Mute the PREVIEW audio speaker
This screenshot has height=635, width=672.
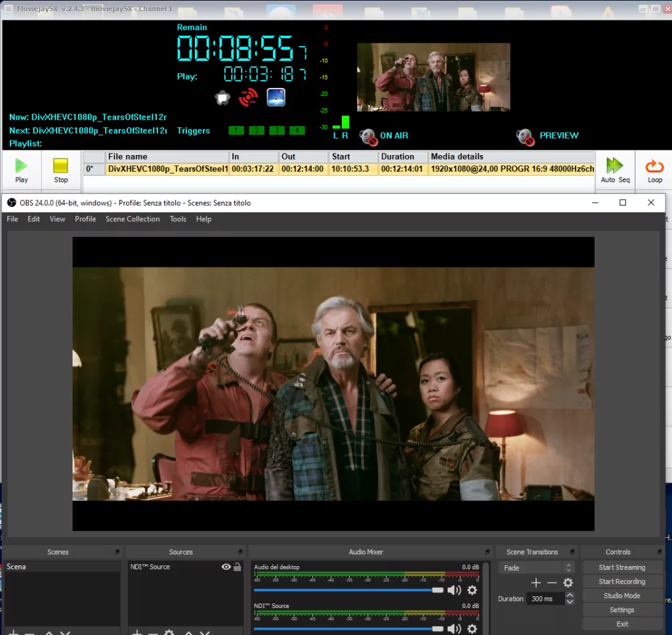(525, 136)
